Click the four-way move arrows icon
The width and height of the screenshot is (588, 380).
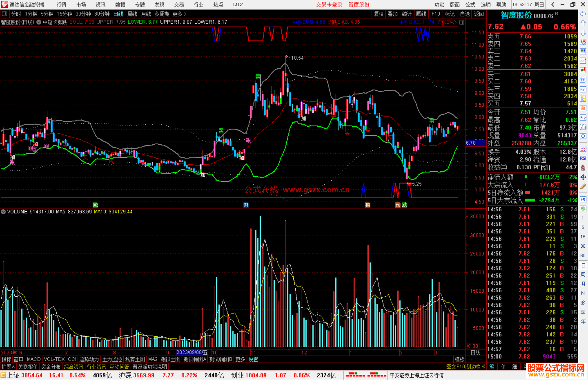tap(583, 177)
